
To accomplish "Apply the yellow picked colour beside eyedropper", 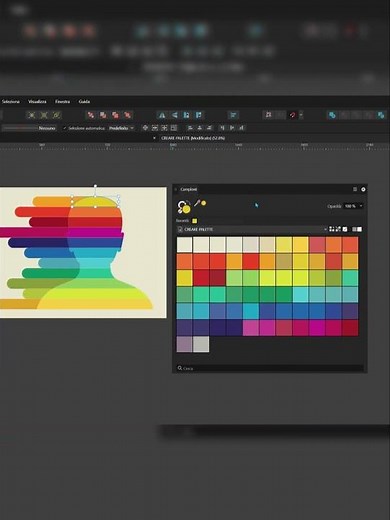I will [x=204, y=203].
